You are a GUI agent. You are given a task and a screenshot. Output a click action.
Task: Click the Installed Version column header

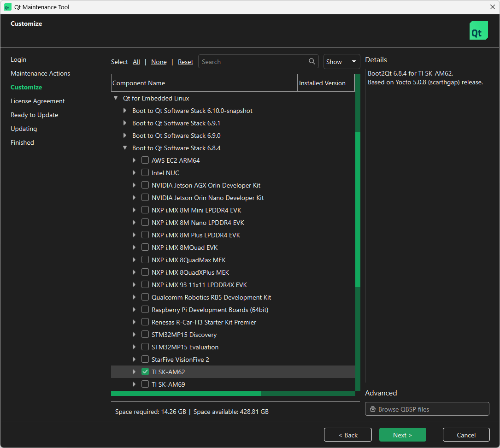pyautogui.click(x=325, y=83)
